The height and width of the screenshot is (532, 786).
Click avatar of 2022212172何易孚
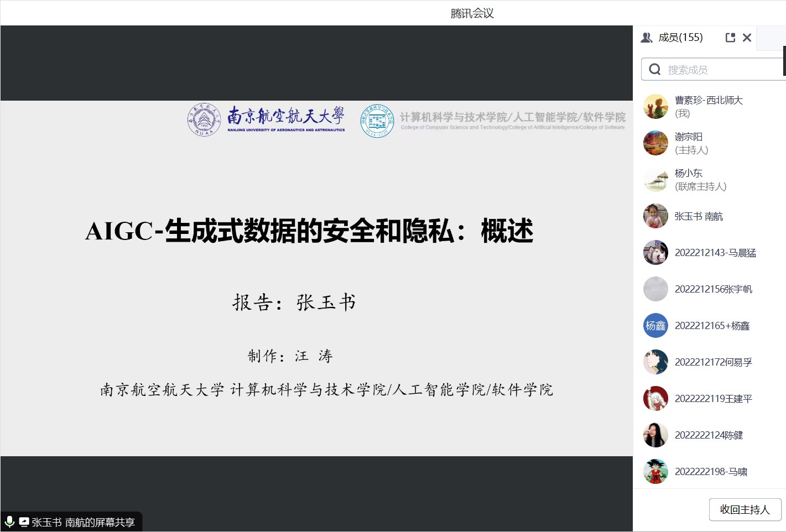[x=655, y=362]
